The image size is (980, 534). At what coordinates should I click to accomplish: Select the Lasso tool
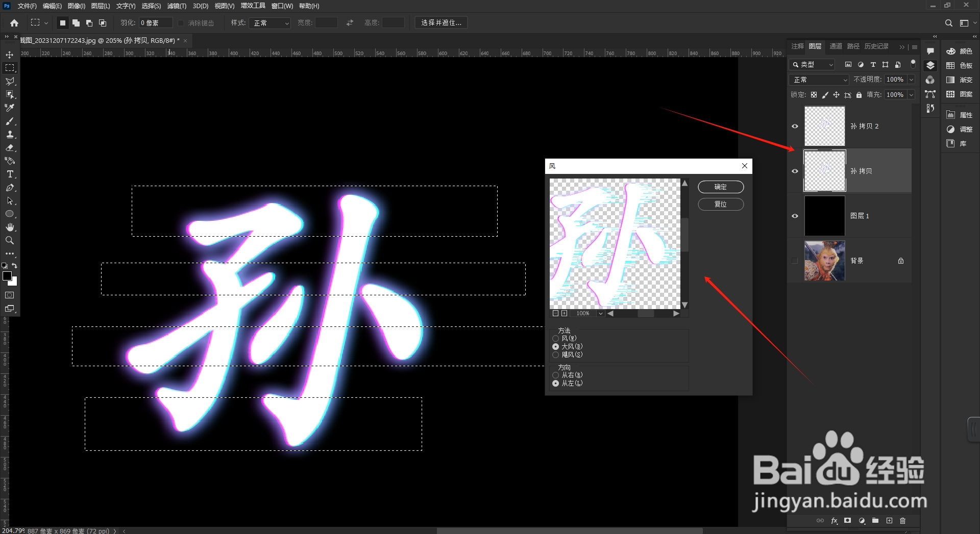coord(10,81)
